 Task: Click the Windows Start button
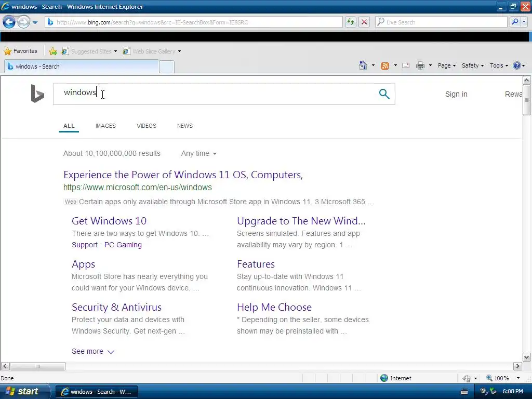point(24,392)
